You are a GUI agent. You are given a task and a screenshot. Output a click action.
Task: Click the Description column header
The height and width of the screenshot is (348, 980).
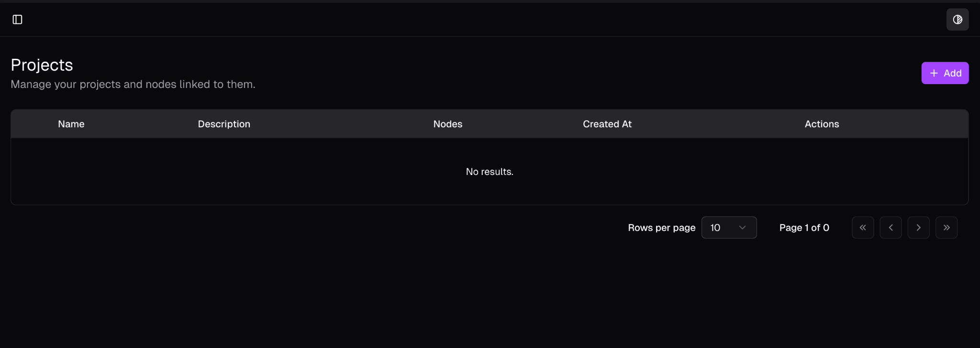coord(224,124)
